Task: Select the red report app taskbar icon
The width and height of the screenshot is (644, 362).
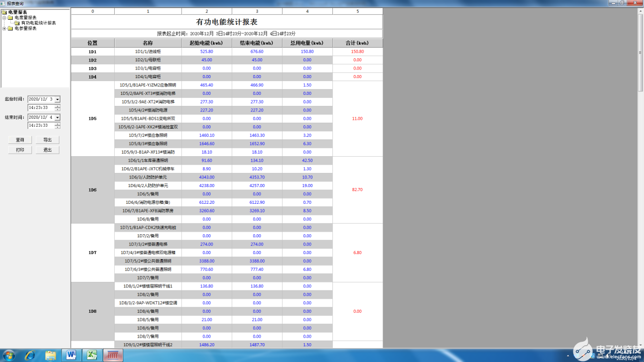Action: [113, 355]
